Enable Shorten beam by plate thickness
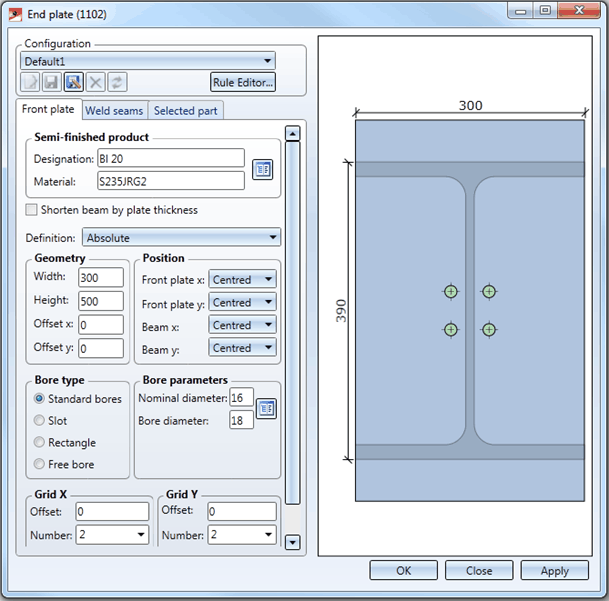This screenshot has width=609, height=601. click(x=32, y=210)
